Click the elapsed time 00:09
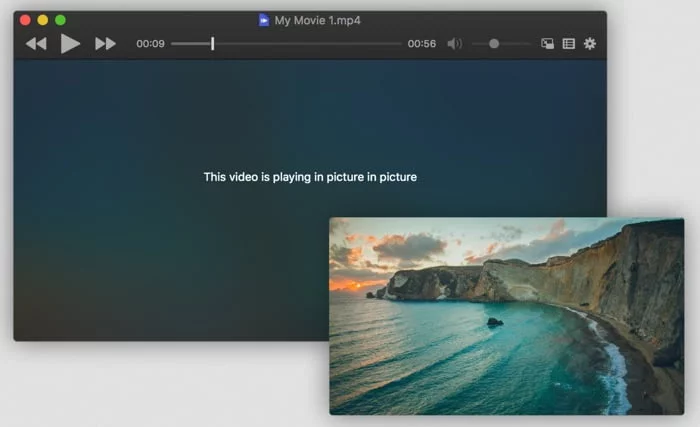The width and height of the screenshot is (700, 427). click(150, 44)
